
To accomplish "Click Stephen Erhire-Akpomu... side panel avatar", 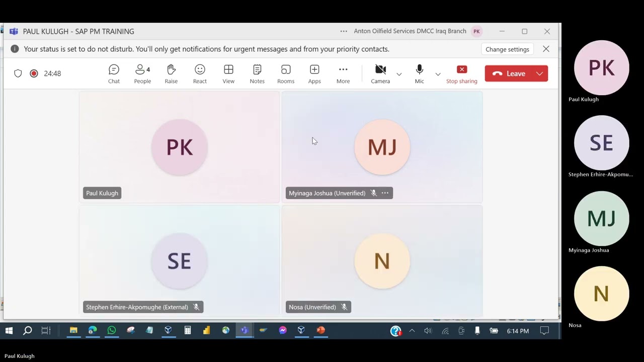I will tap(602, 143).
